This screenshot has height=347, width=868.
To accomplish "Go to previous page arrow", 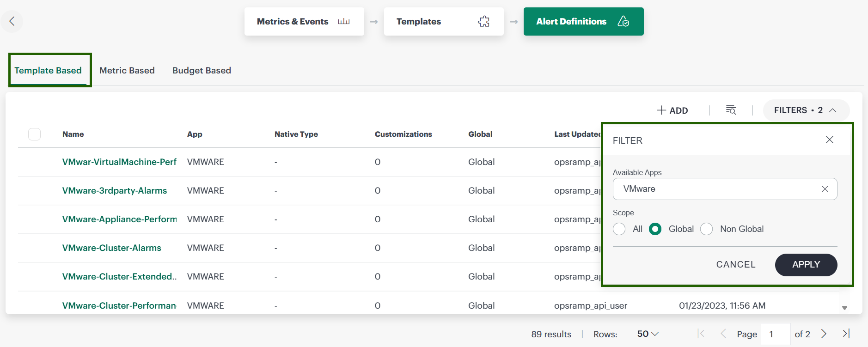I will click(723, 334).
